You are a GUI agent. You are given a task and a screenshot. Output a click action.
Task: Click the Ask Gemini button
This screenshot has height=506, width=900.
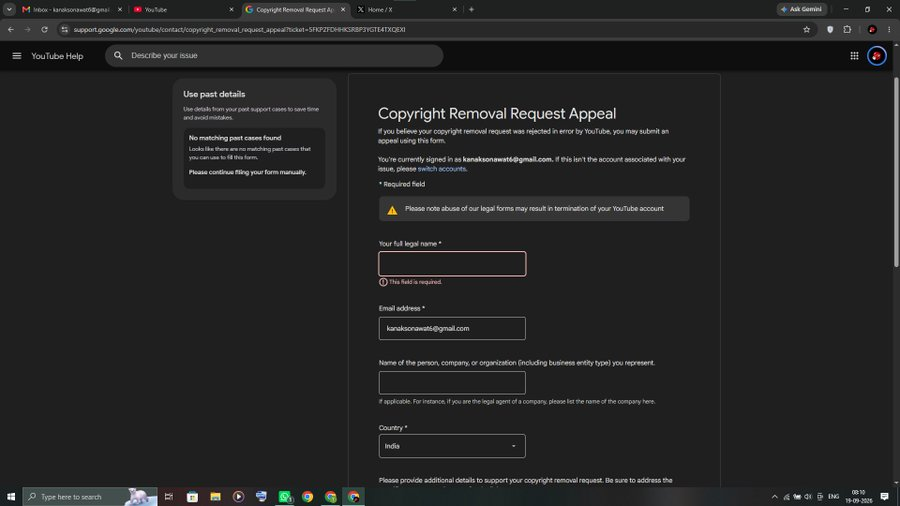[x=801, y=9]
